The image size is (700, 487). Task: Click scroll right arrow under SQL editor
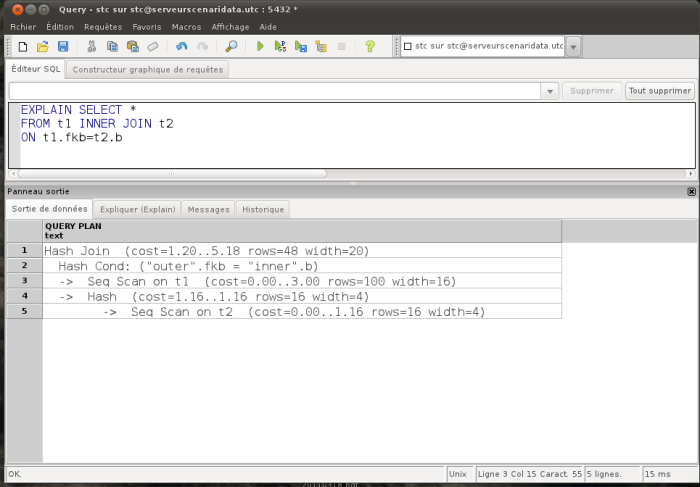click(x=691, y=174)
